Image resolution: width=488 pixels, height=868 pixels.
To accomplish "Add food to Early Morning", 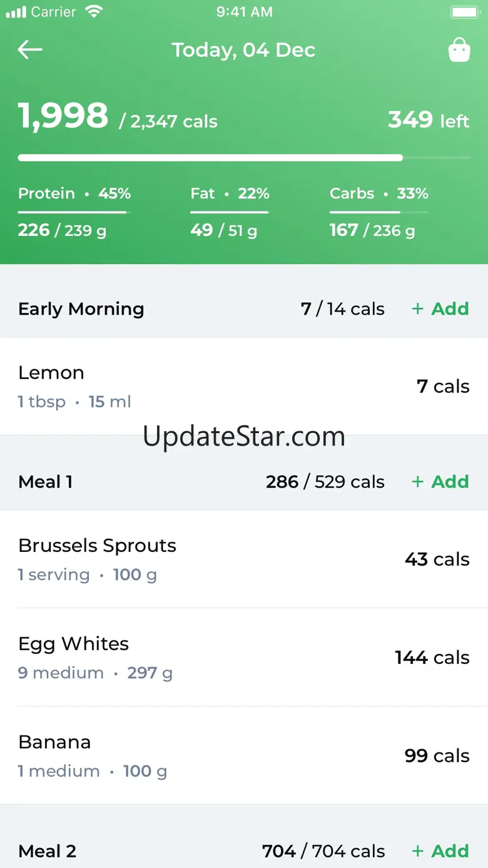I will [x=440, y=309].
